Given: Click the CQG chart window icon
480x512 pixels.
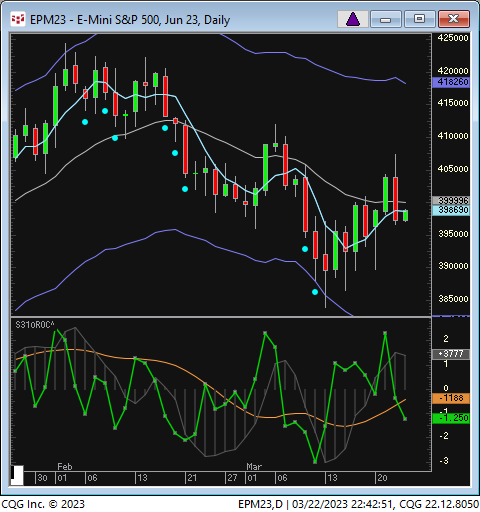Looking at the screenshot, I should click(x=18, y=19).
